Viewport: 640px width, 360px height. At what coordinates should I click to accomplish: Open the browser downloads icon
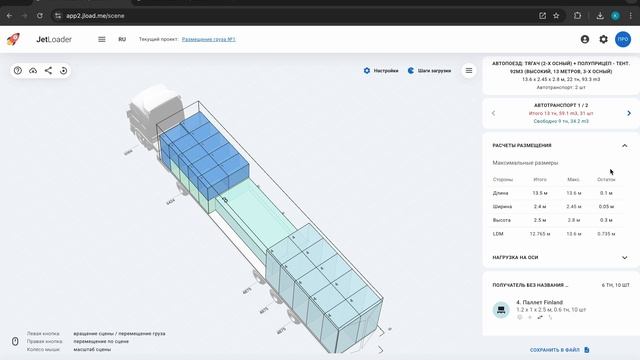pos(600,16)
